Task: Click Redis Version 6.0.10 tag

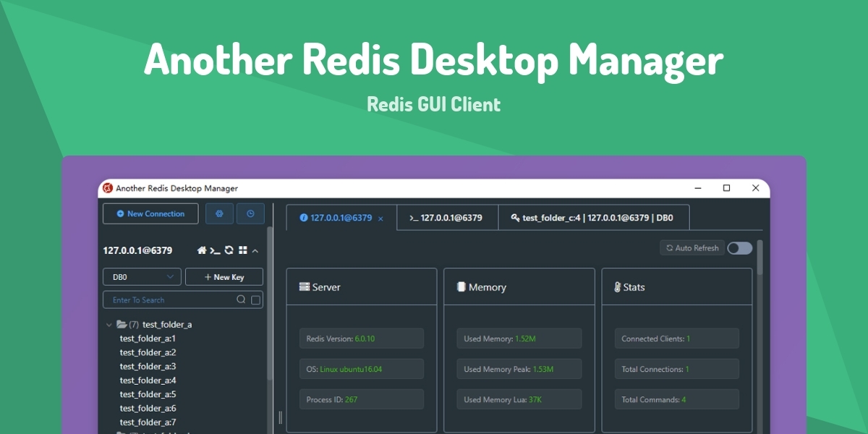Action: coord(362,339)
